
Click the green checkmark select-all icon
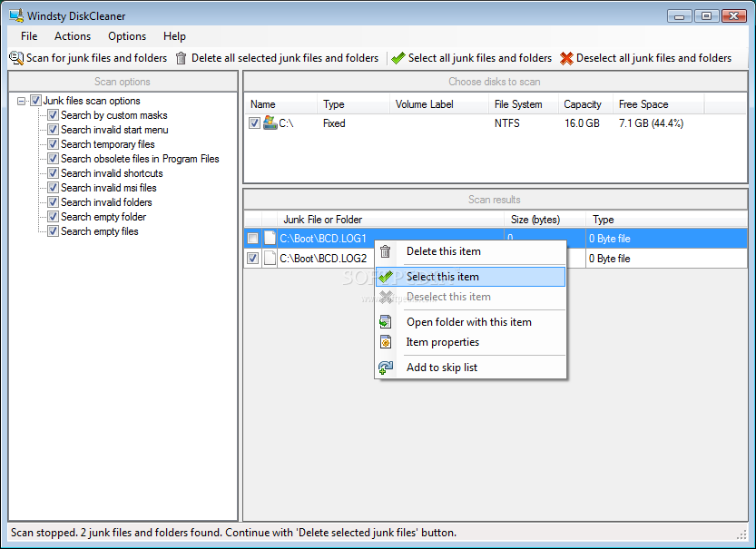[398, 58]
